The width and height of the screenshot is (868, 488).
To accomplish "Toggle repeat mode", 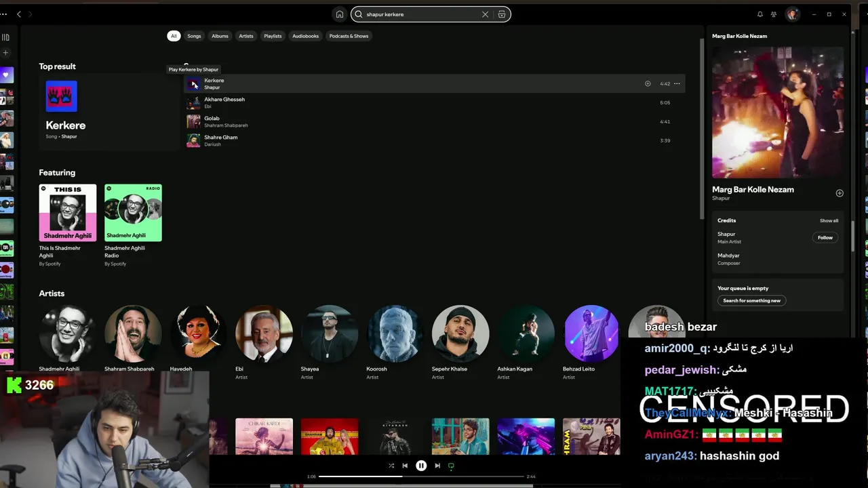I will point(451,466).
